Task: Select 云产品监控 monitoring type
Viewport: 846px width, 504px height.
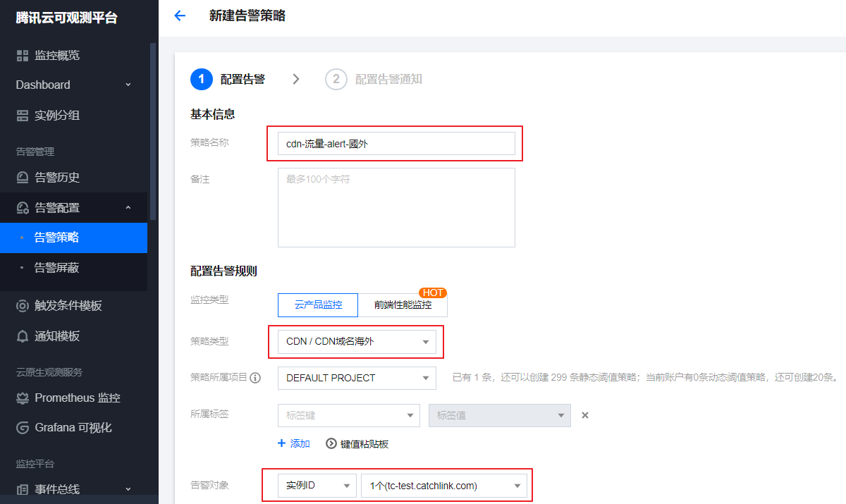Action: coord(318,305)
